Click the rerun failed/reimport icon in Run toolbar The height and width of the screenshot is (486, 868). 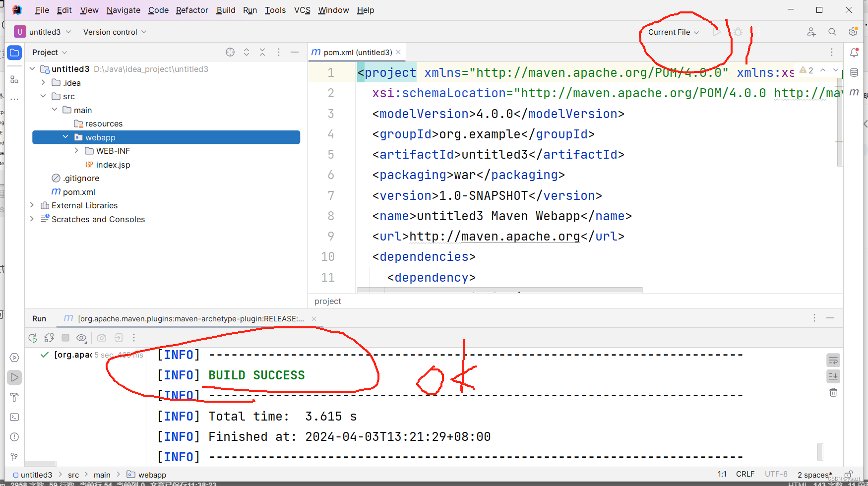(x=49, y=338)
